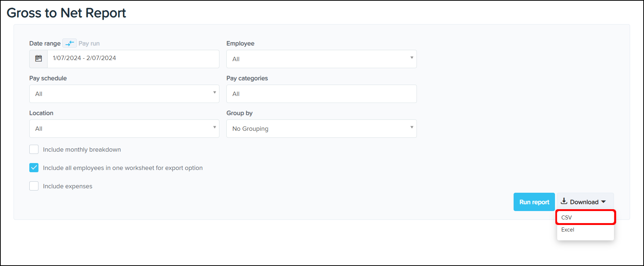This screenshot has width=644, height=266.
Task: Click the Employee dropdown arrow
Action: (412, 58)
